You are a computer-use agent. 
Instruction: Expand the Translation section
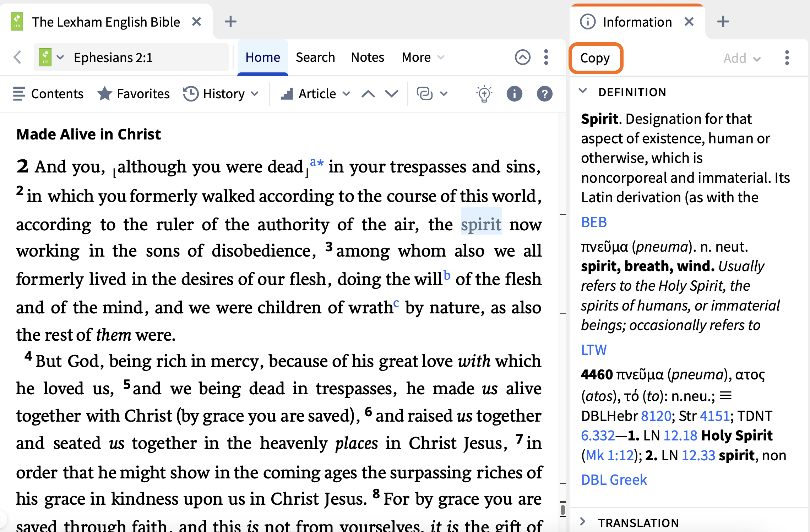583,522
